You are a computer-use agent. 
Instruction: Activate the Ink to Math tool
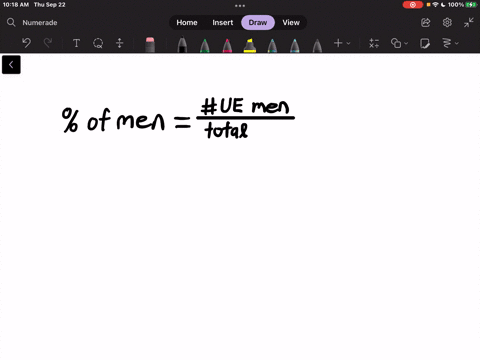click(374, 43)
